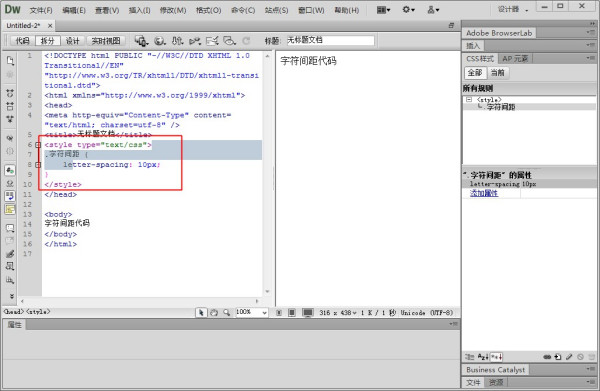Click the W3C validation icon
This screenshot has width=600, height=391.
point(195,41)
